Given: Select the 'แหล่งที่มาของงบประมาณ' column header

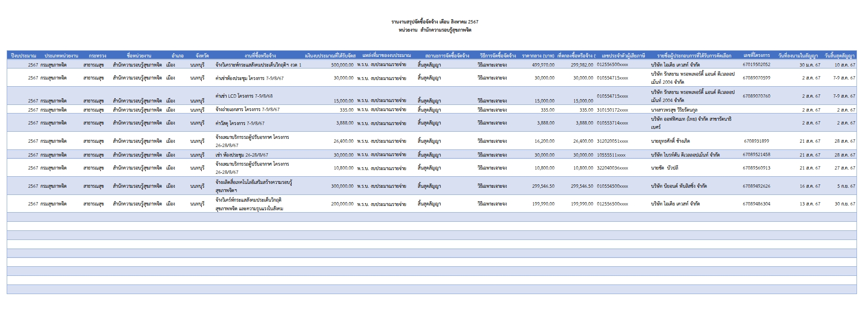Looking at the screenshot, I should (386, 56).
